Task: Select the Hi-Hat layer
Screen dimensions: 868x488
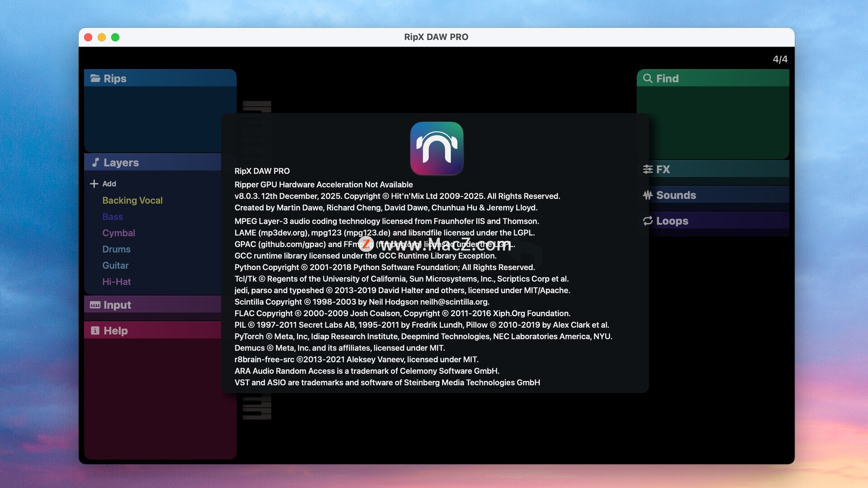Action: 116,282
